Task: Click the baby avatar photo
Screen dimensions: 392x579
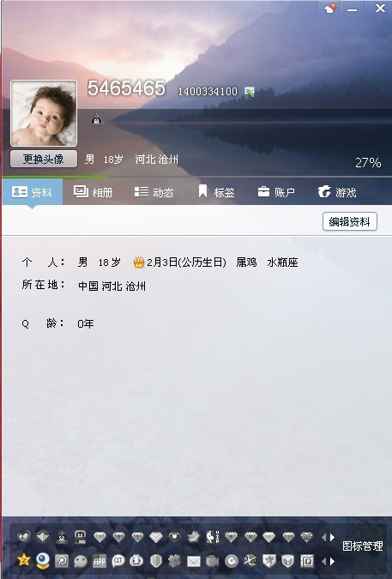Action: click(x=44, y=113)
